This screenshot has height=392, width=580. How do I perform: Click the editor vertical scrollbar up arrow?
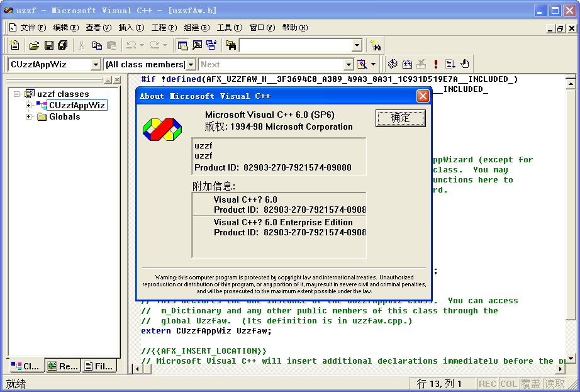tap(571, 84)
